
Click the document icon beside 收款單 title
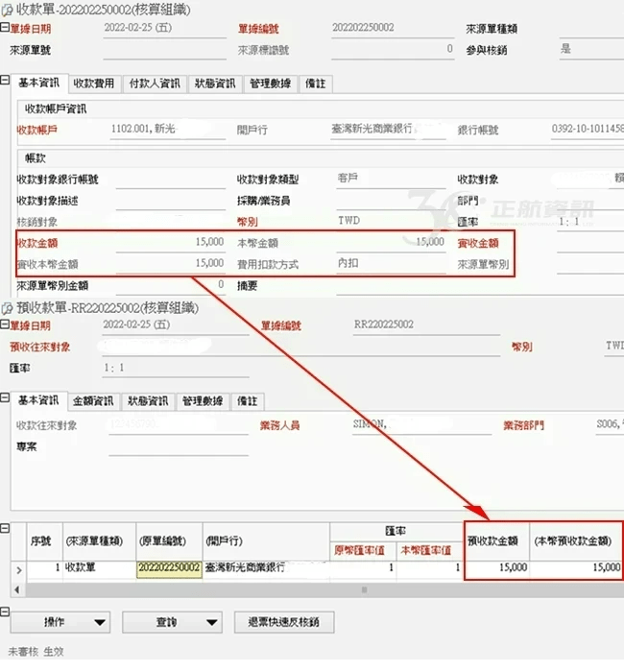tap(8, 9)
